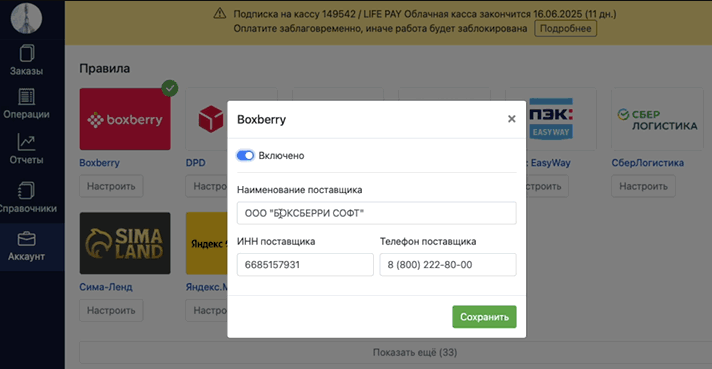Open the СберЛогистика link
This screenshot has height=369, width=712.
point(648,162)
